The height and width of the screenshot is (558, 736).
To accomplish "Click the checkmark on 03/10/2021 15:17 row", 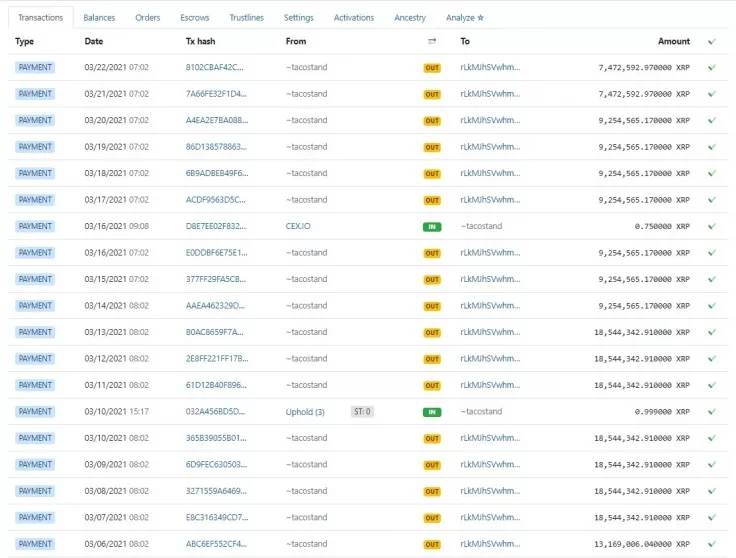I will (712, 412).
